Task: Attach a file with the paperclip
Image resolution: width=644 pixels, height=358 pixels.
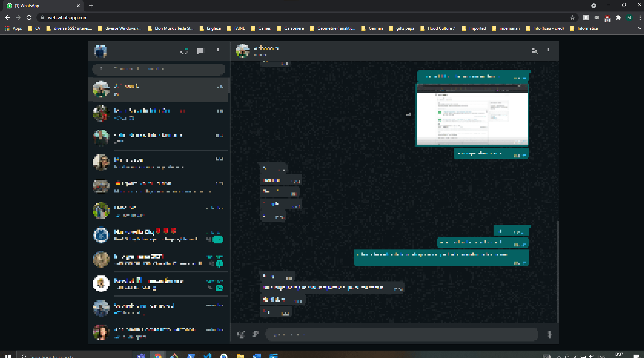Action: 256,334
